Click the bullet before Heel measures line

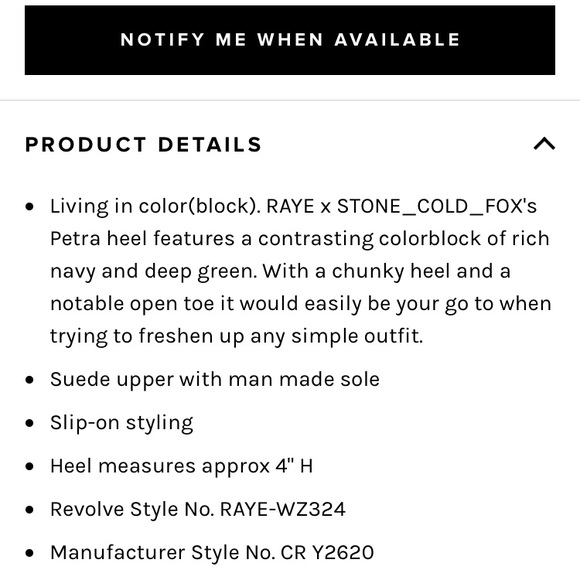coord(30,466)
